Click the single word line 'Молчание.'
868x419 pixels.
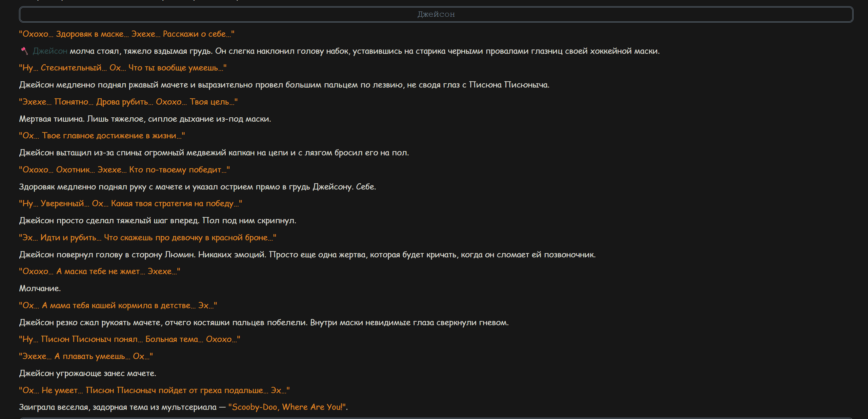pyautogui.click(x=40, y=288)
